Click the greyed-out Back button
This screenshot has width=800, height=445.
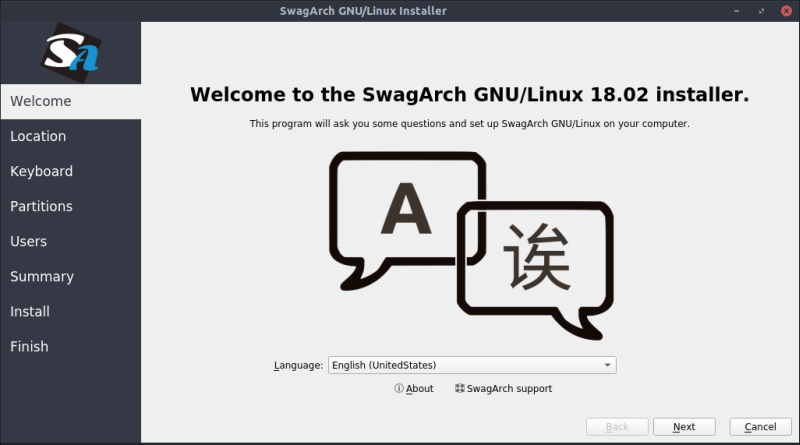click(617, 427)
